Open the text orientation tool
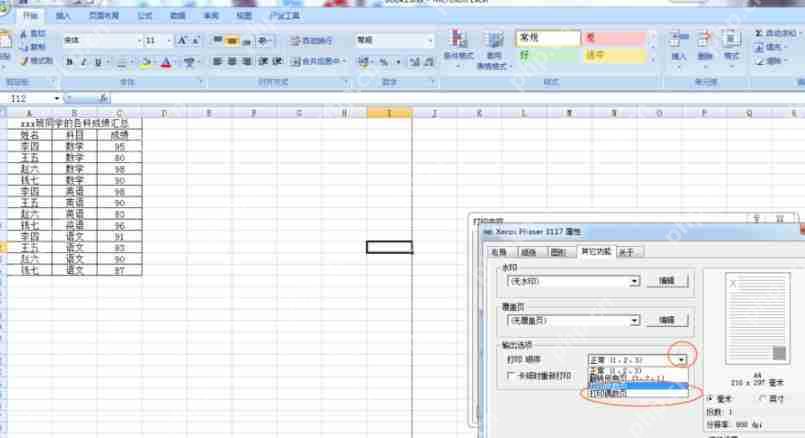The height and width of the screenshot is (438, 805). pyautogui.click(x=264, y=40)
